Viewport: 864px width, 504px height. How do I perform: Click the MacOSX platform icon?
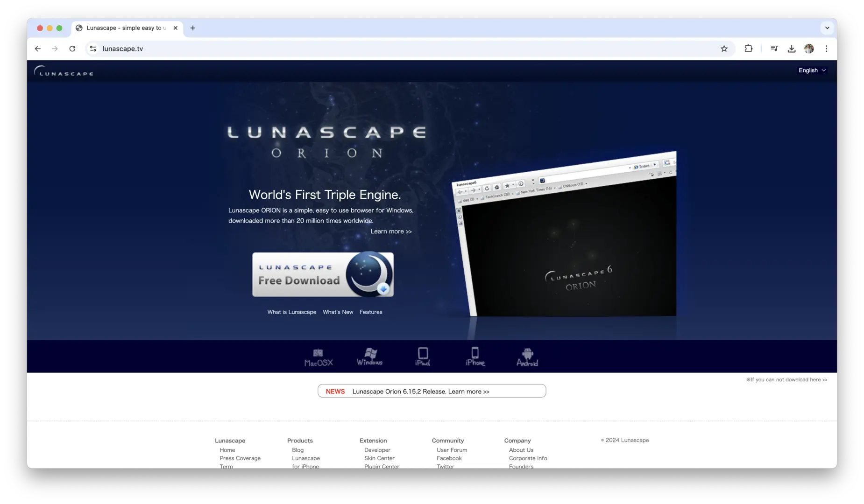(318, 357)
